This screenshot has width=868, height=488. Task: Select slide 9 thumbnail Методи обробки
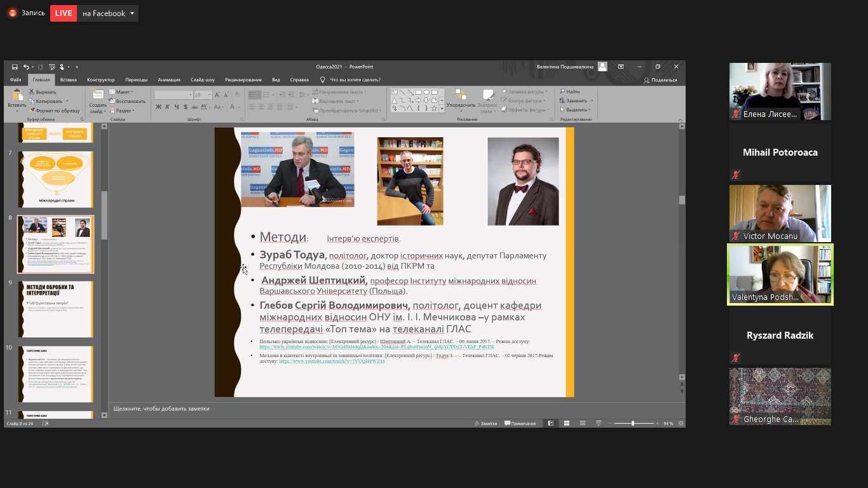tap(56, 309)
